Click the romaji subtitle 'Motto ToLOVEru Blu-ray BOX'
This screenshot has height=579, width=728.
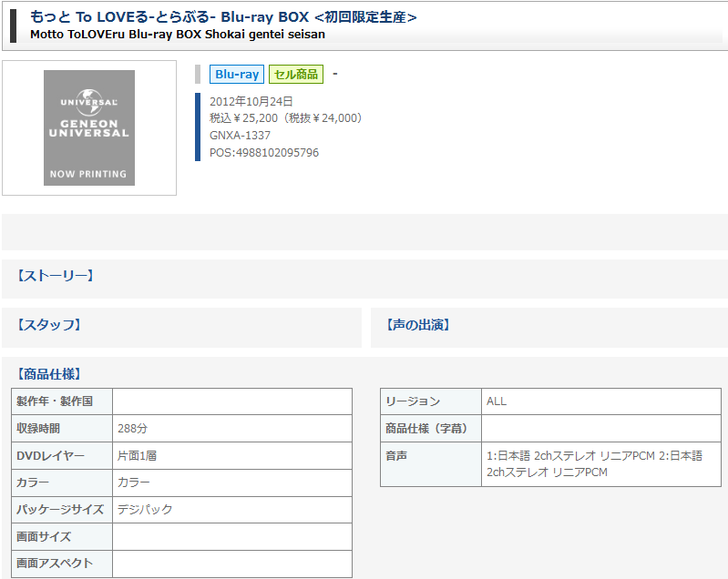click(177, 35)
